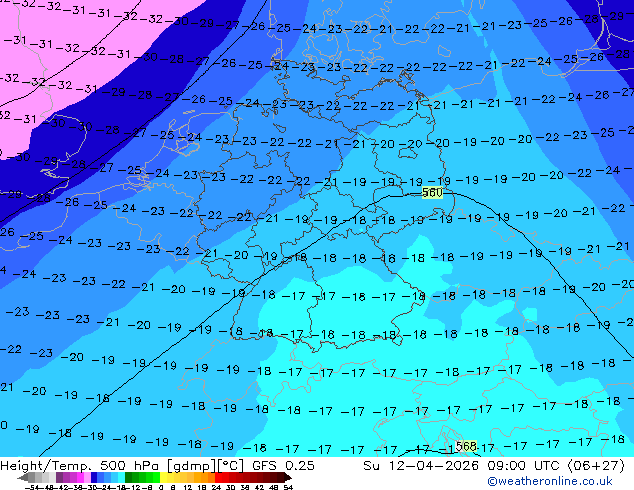This screenshot has height=490, width=634.
Task: Click the forecast date Su 12-04-2026
Action: tap(422, 466)
